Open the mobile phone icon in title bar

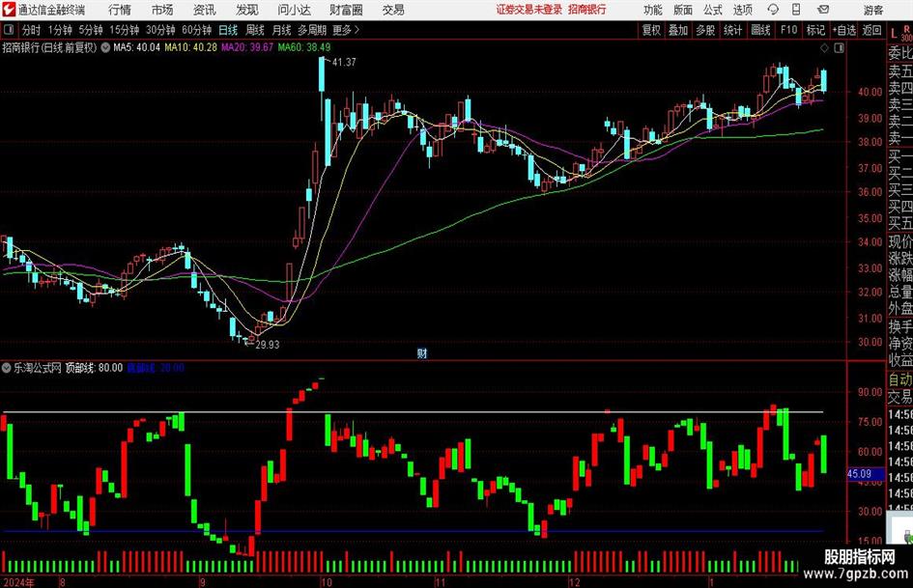(796, 10)
